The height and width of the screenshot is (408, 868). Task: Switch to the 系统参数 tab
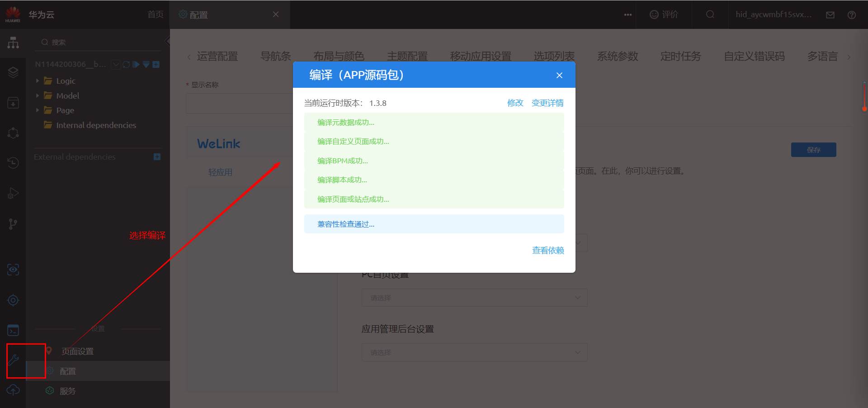coord(618,56)
